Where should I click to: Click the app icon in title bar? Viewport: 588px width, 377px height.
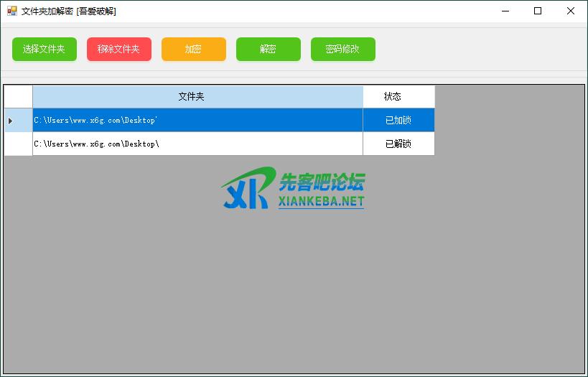[11, 11]
